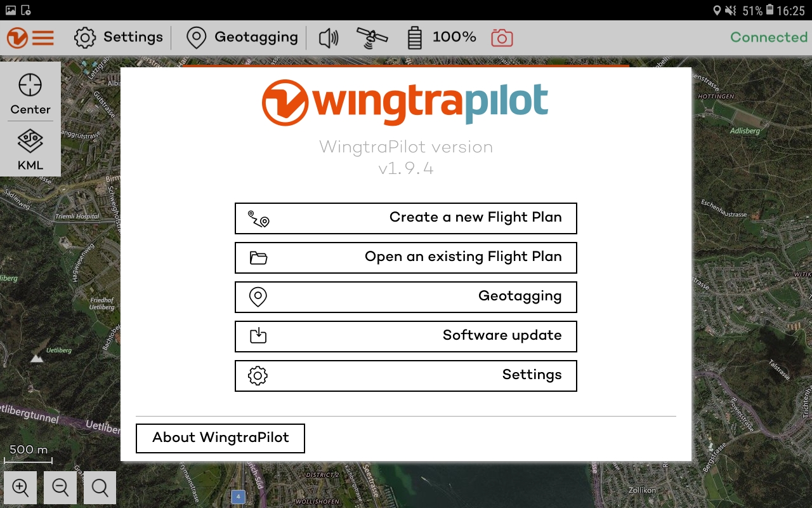Viewport: 812px width, 508px height.
Task: Select the Geotagging button in dialog
Action: coord(406,297)
